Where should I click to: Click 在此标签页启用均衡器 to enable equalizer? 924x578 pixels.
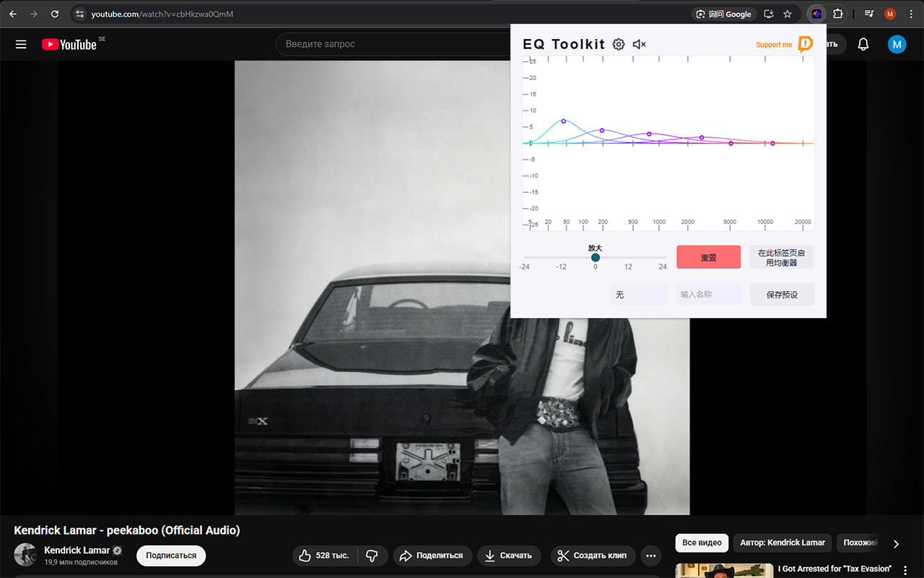[782, 257]
